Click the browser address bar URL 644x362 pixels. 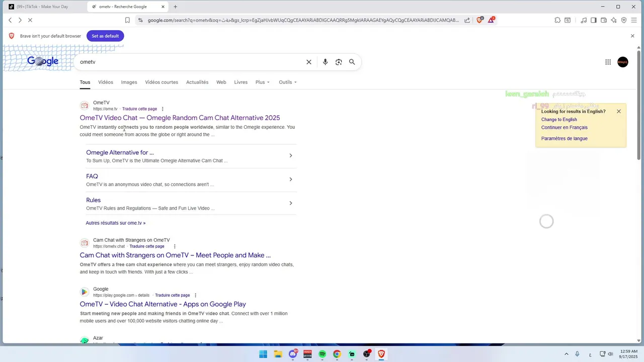click(303, 20)
